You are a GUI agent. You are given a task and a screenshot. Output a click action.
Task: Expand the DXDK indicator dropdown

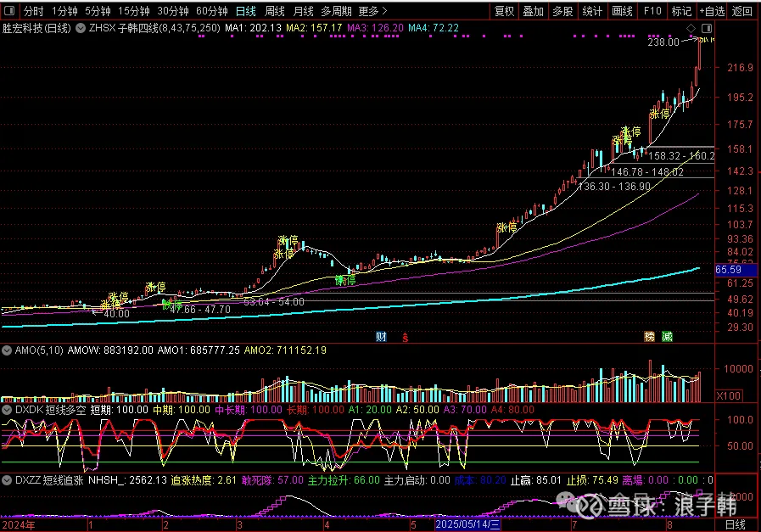7,410
